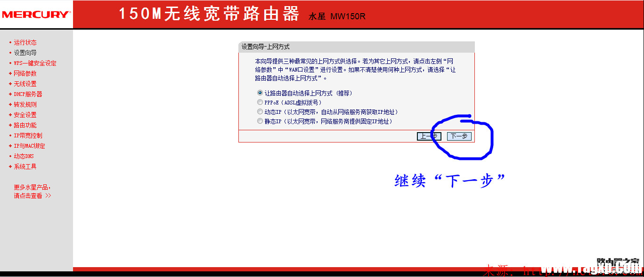Image resolution: width=644 pixels, height=277 pixels.
Task: Expand the 安全设置 menu
Action: tap(25, 115)
